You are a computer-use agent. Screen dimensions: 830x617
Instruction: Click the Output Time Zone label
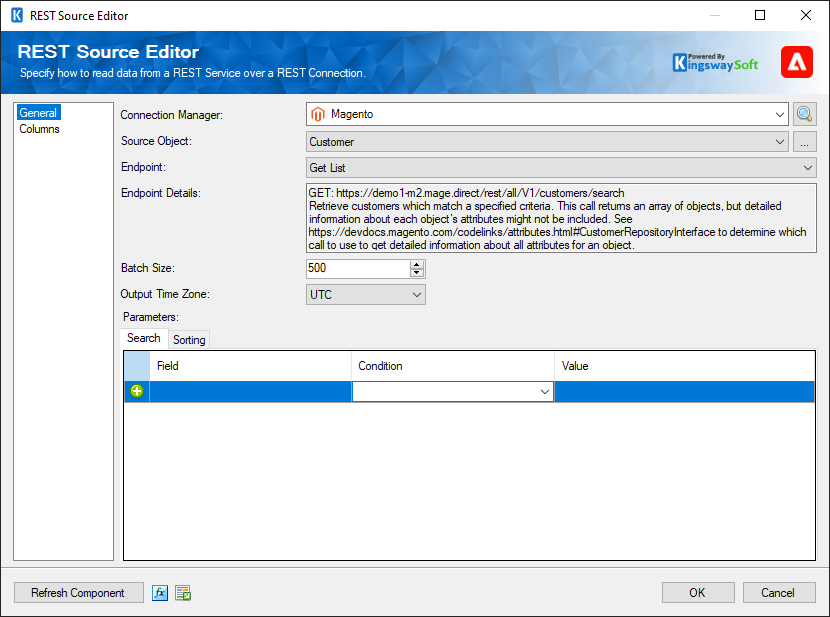tap(165, 294)
